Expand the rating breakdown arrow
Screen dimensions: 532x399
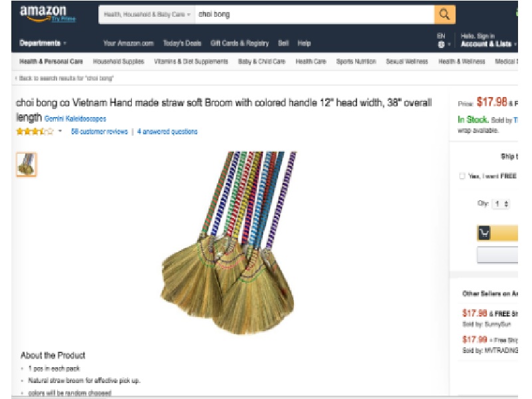pyautogui.click(x=60, y=131)
